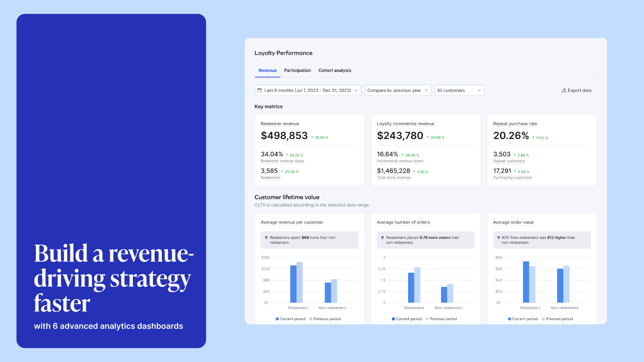Viewport: 644px width, 362px height.
Task: Click the 19.40 % increase indicator
Action: [320, 138]
